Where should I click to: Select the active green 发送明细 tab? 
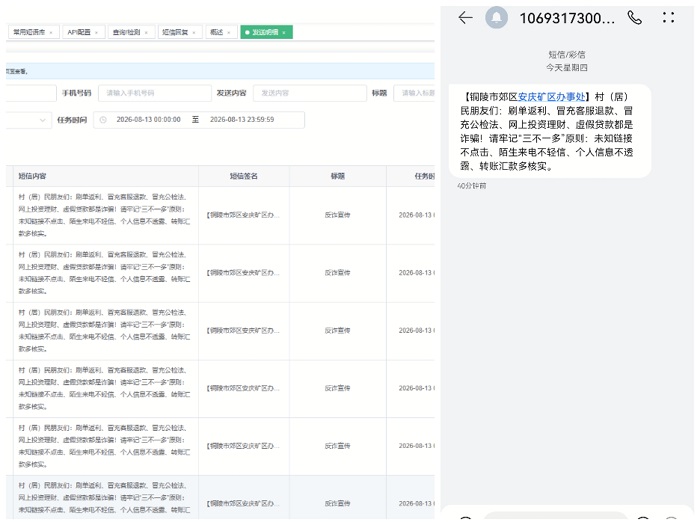[x=265, y=32]
